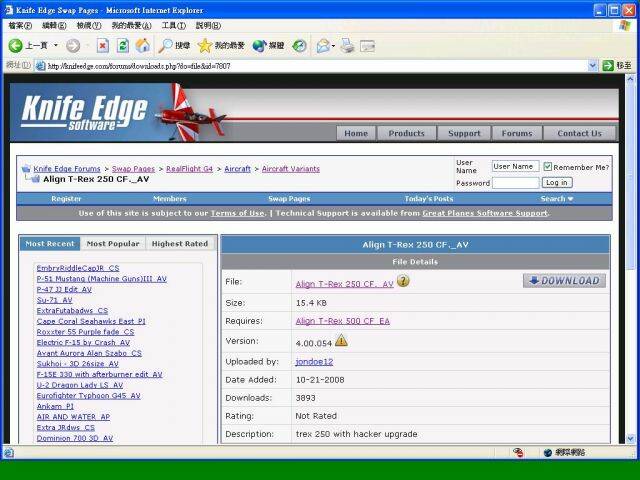Screen dimensions: 640x480
Task: Click in the Password field
Action: tap(516, 183)
